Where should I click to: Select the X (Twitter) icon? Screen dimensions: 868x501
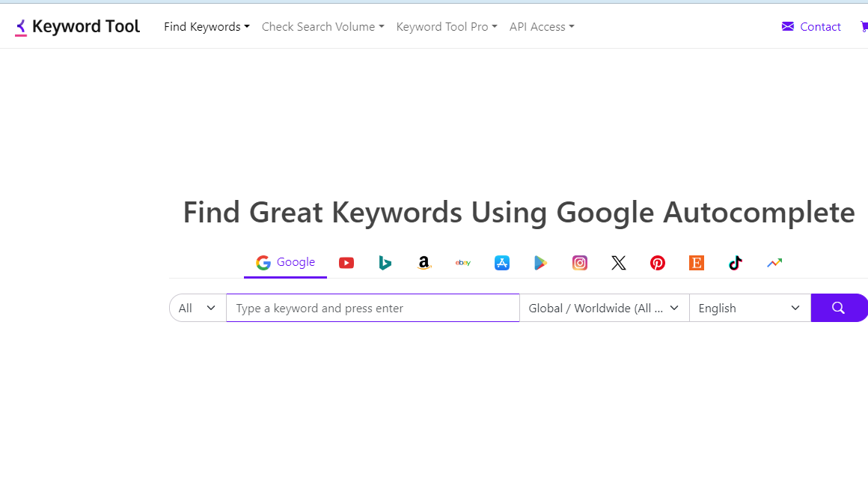(x=619, y=263)
